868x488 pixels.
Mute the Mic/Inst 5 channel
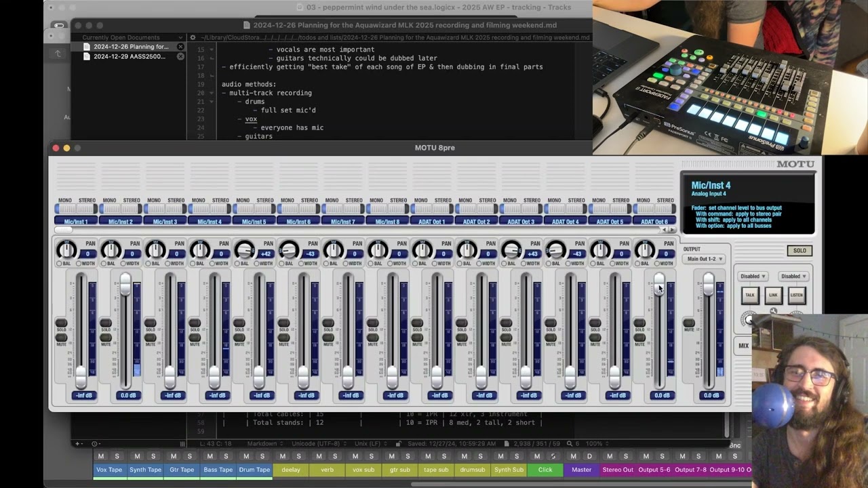(x=239, y=338)
